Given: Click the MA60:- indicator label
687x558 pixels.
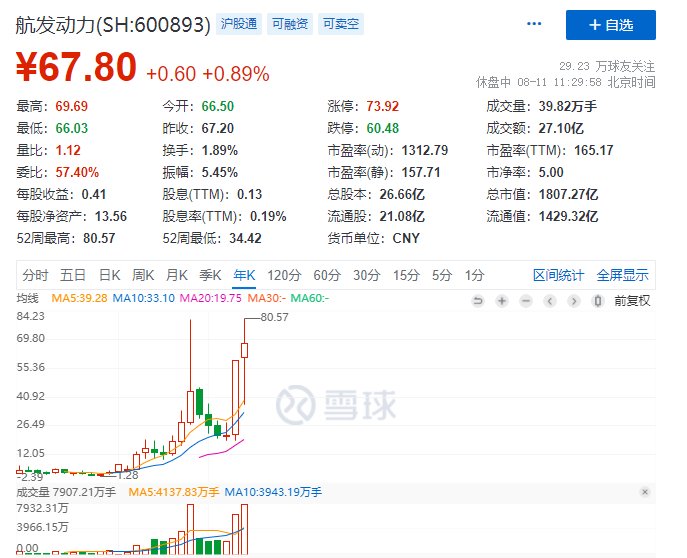Looking at the screenshot, I should 310,298.
